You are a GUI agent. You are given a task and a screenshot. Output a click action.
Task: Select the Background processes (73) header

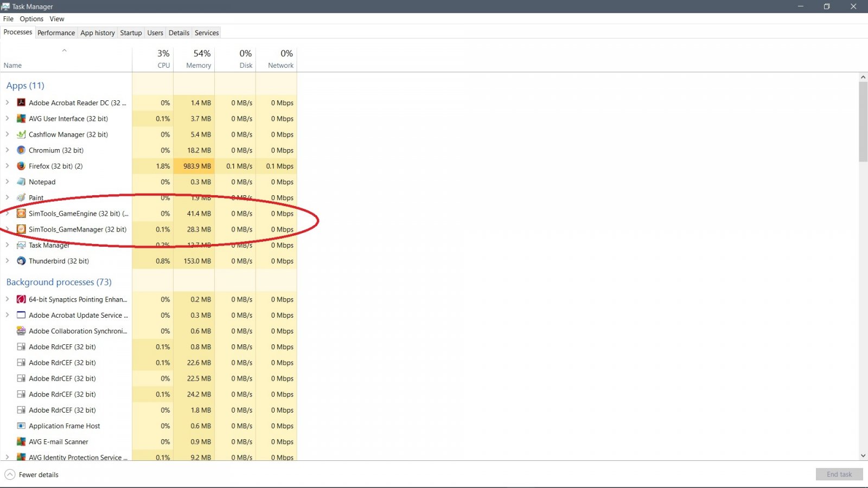pos(59,282)
